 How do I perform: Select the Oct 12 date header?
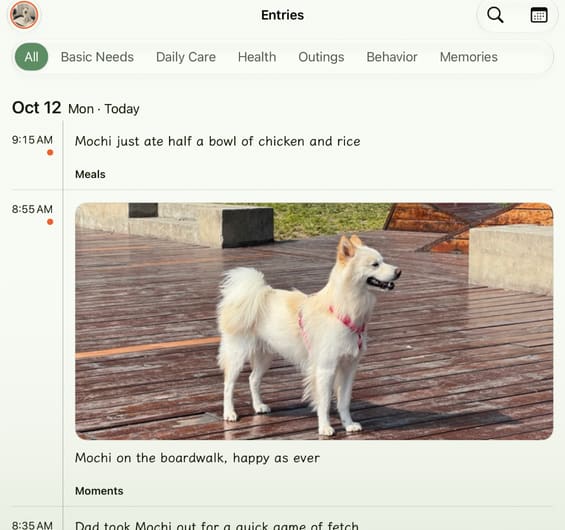point(36,108)
